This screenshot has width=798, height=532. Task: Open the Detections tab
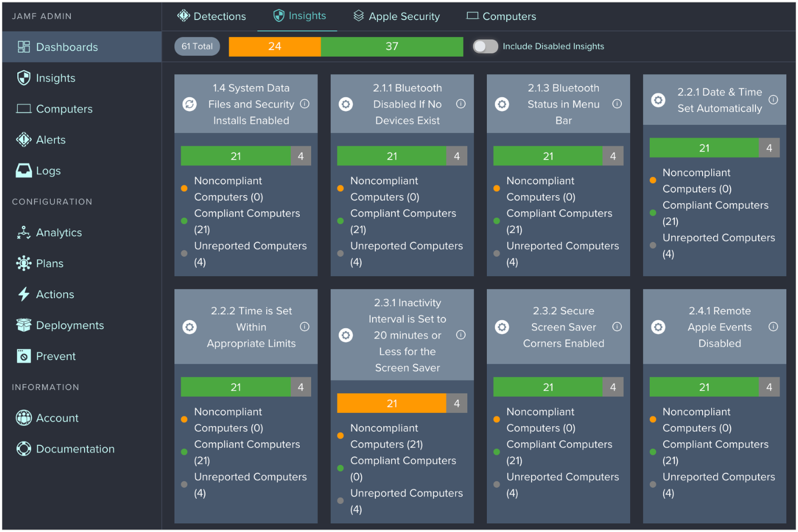coord(212,16)
